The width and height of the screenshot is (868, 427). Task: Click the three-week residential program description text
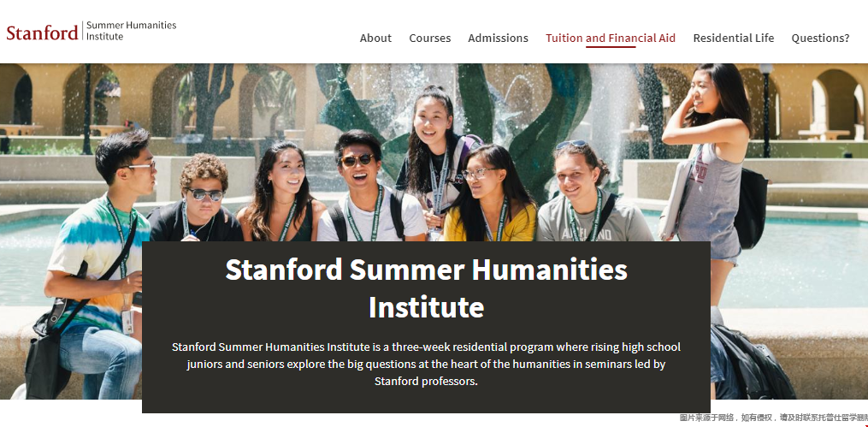(426, 364)
